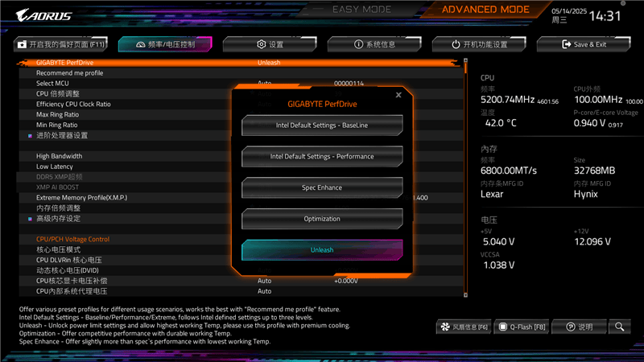Switch to Advanced Mode

click(x=485, y=10)
